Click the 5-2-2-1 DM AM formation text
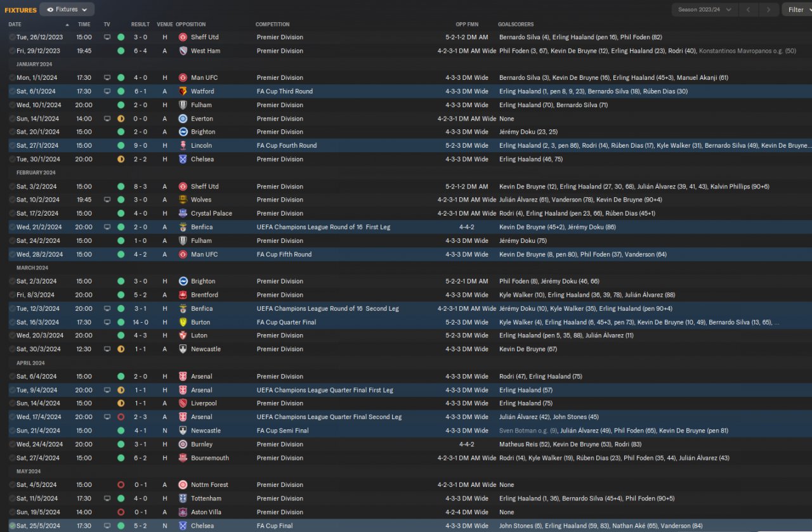 (x=467, y=282)
